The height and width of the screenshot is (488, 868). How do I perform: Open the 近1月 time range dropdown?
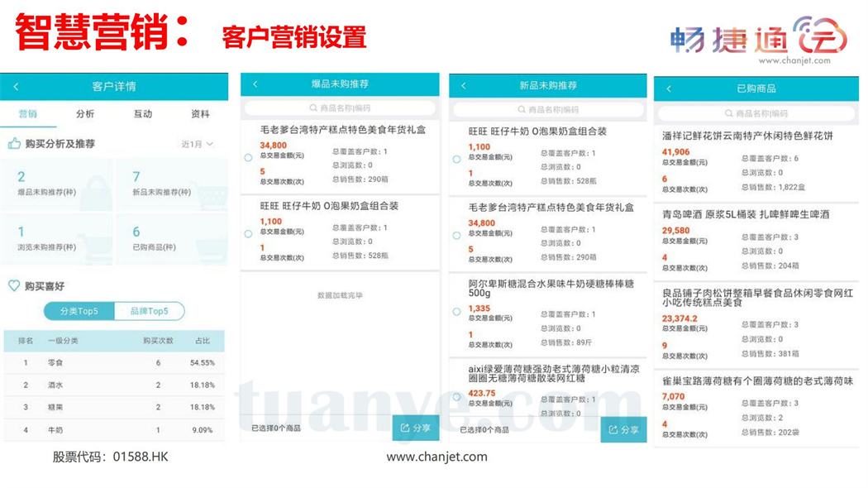pos(197,144)
